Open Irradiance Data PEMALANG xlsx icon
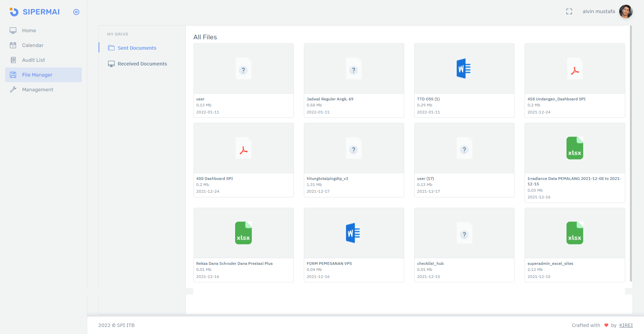The width and height of the screenshot is (644, 334). click(575, 148)
